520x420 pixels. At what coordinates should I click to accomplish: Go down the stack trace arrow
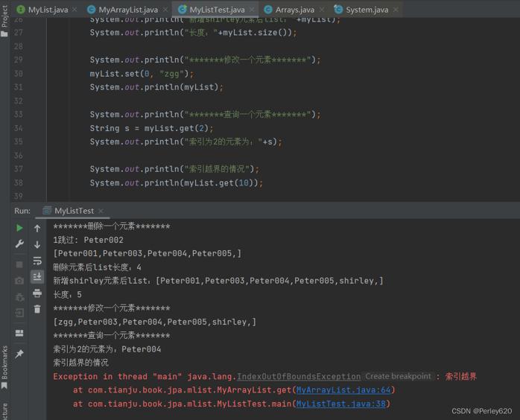pyautogui.click(x=37, y=245)
